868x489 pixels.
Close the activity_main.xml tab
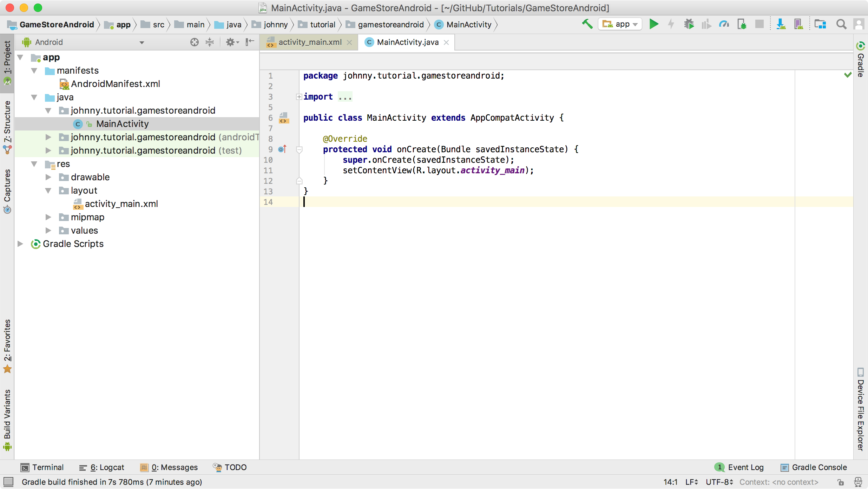(349, 42)
